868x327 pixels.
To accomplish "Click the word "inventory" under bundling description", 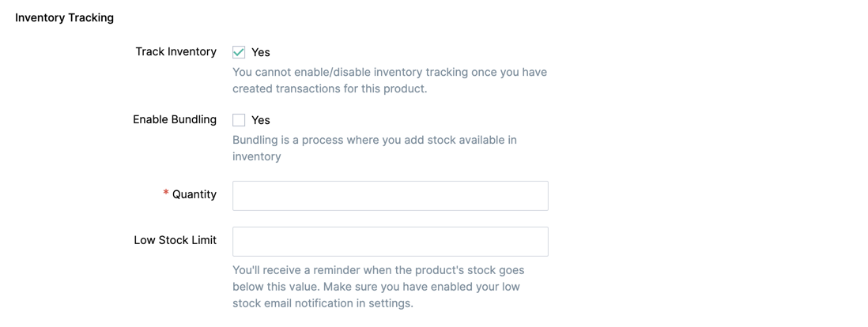I will (256, 156).
